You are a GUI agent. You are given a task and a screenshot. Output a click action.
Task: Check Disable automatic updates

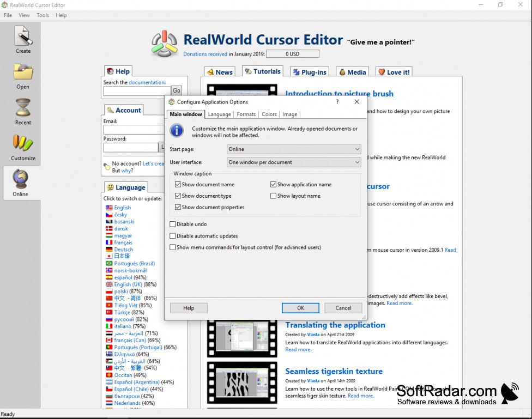(172, 236)
